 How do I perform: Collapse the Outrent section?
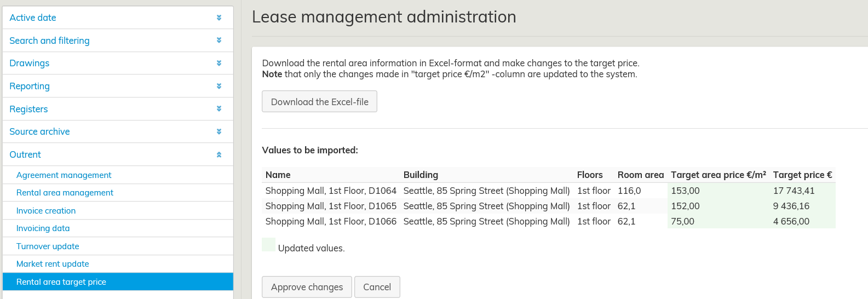(219, 154)
